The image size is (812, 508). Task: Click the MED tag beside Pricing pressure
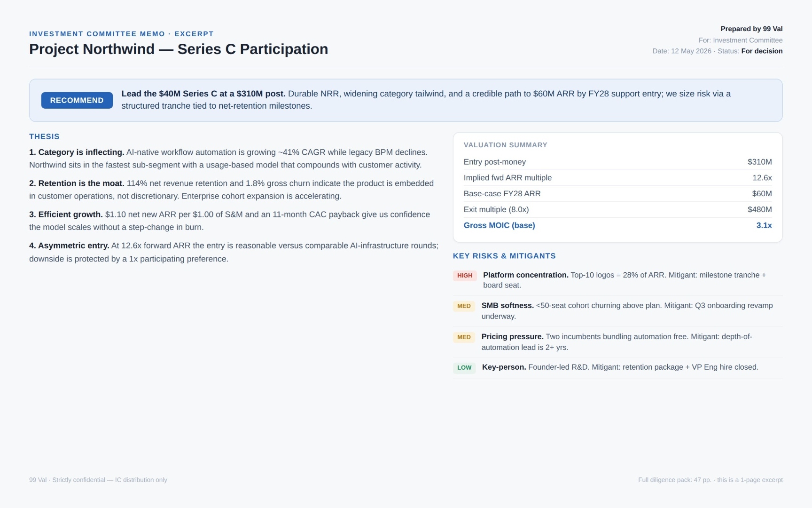click(x=464, y=337)
